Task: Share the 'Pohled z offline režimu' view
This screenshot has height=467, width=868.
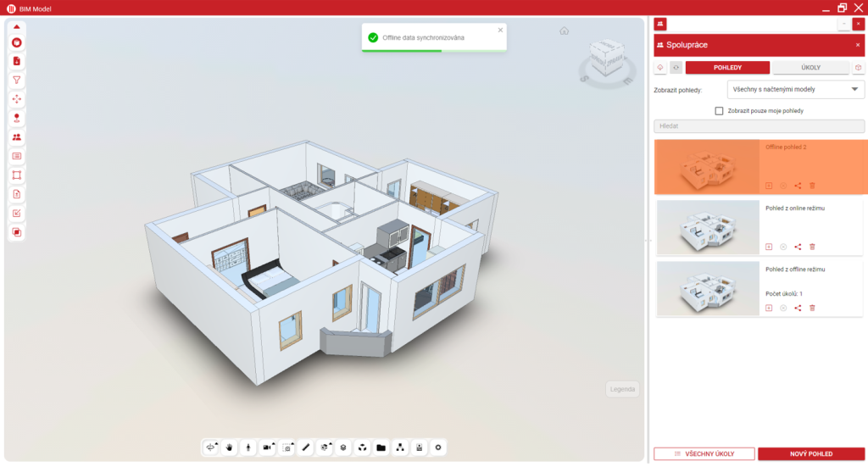Action: [798, 308]
